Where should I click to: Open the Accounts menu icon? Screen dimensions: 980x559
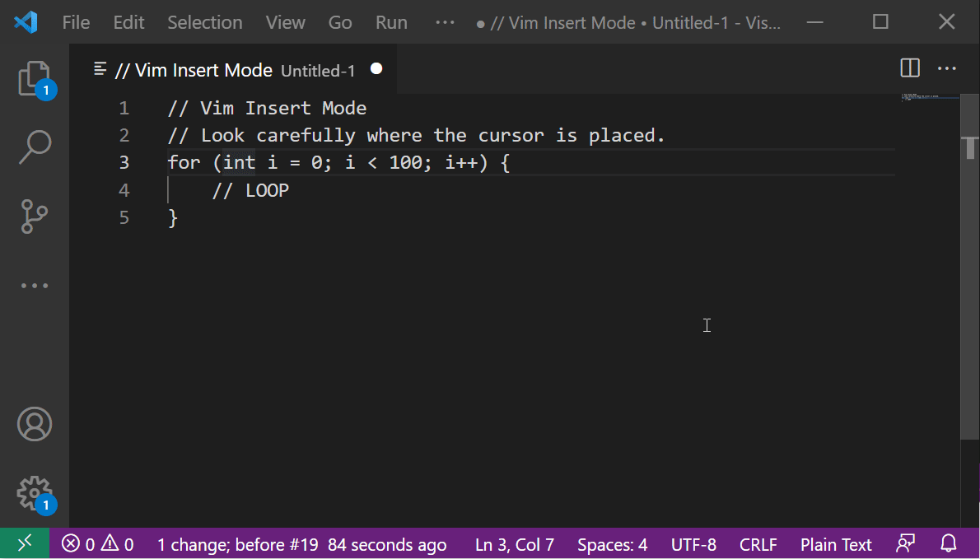[35, 424]
